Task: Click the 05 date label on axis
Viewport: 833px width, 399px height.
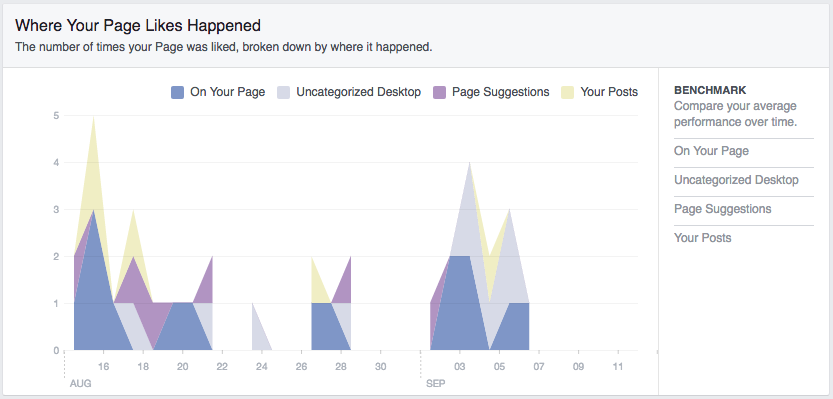Action: point(499,366)
